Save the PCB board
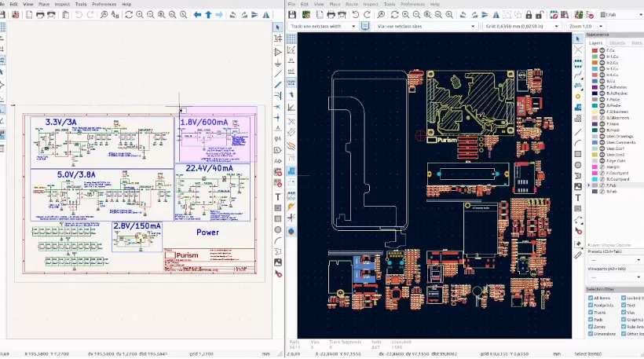 292,15
